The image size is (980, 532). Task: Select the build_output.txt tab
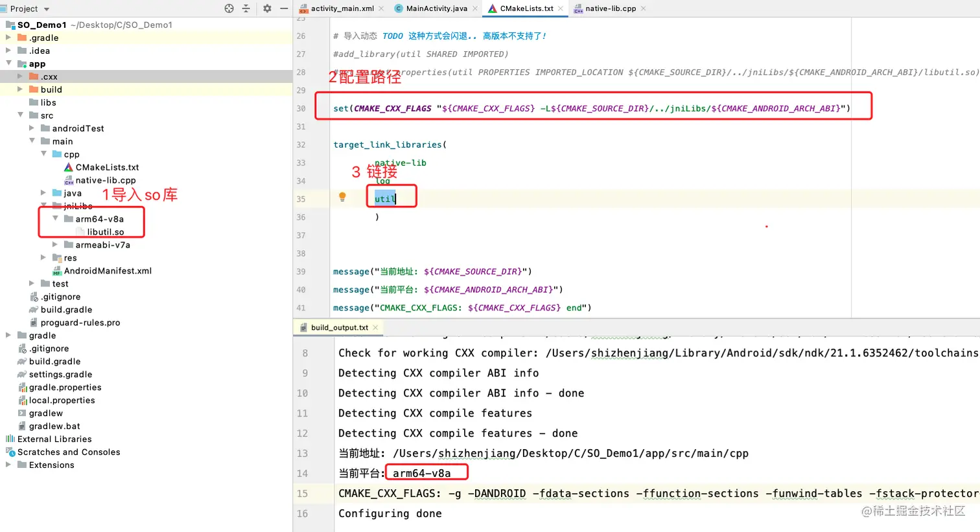tap(339, 327)
